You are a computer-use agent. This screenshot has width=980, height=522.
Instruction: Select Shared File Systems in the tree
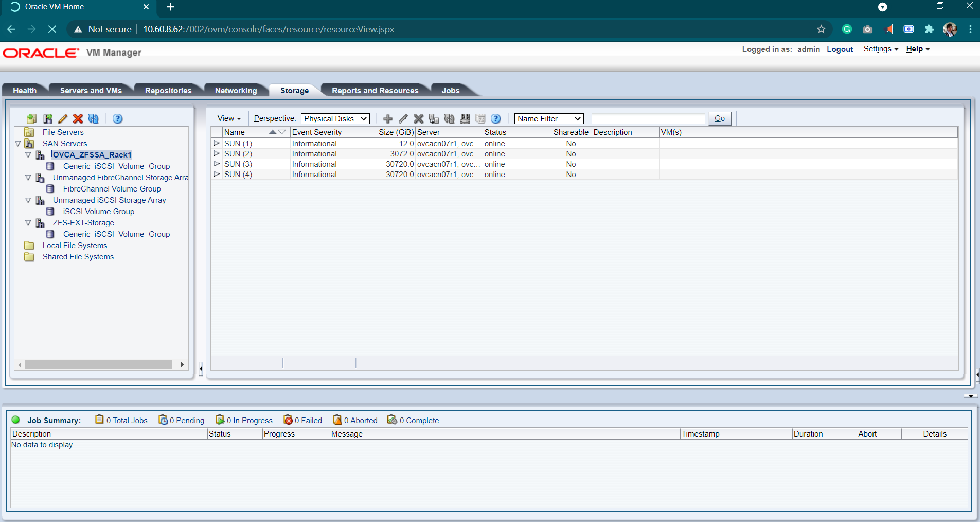point(78,257)
